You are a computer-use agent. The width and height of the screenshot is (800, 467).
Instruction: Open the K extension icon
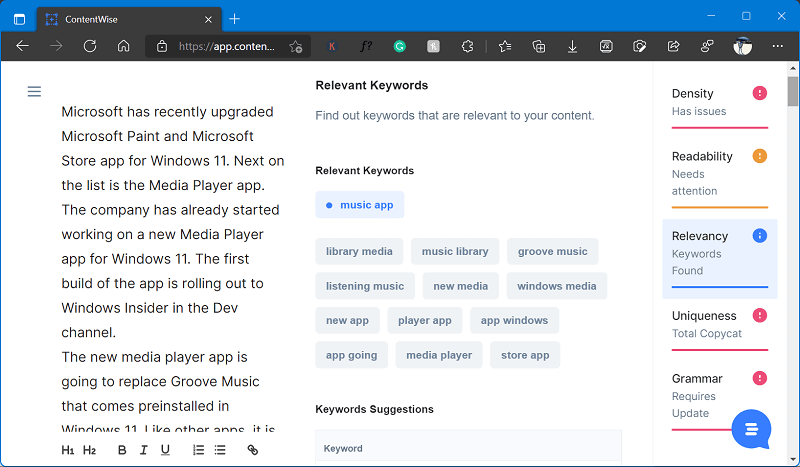click(x=332, y=46)
